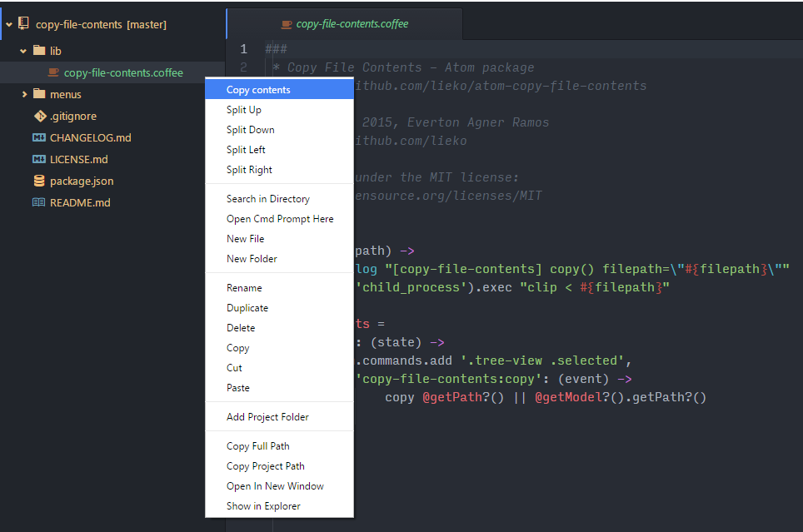This screenshot has width=803, height=532.
Task: Open the CHANGELOG.md file
Action: (x=91, y=137)
